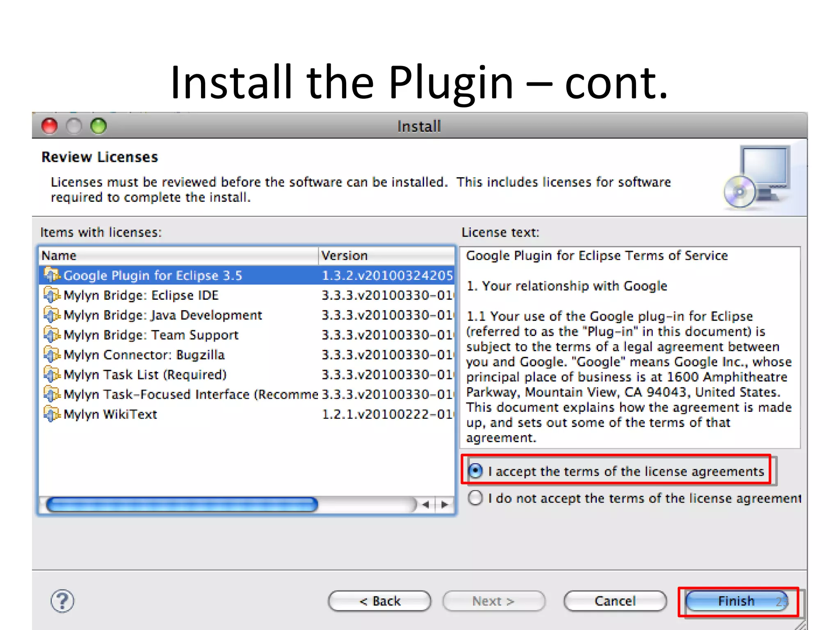Open help with the question mark icon
This screenshot has width=840, height=630.
(62, 601)
